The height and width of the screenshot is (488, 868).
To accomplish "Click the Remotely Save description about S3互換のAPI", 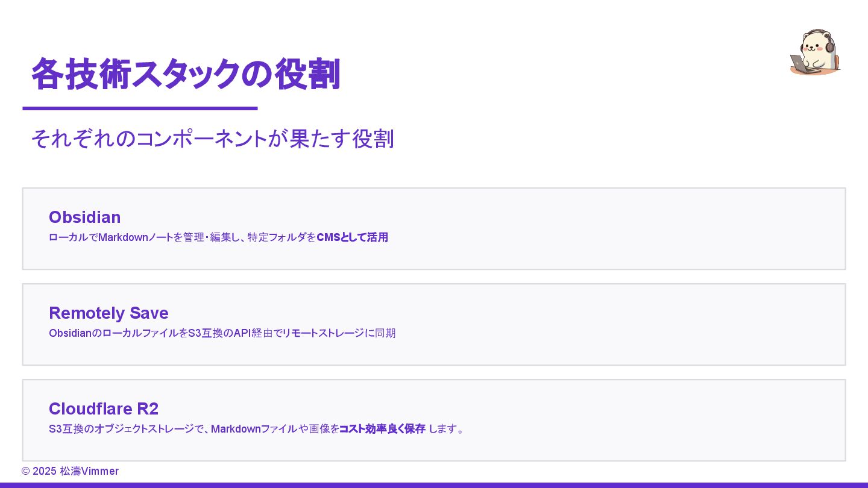I will pos(222,333).
